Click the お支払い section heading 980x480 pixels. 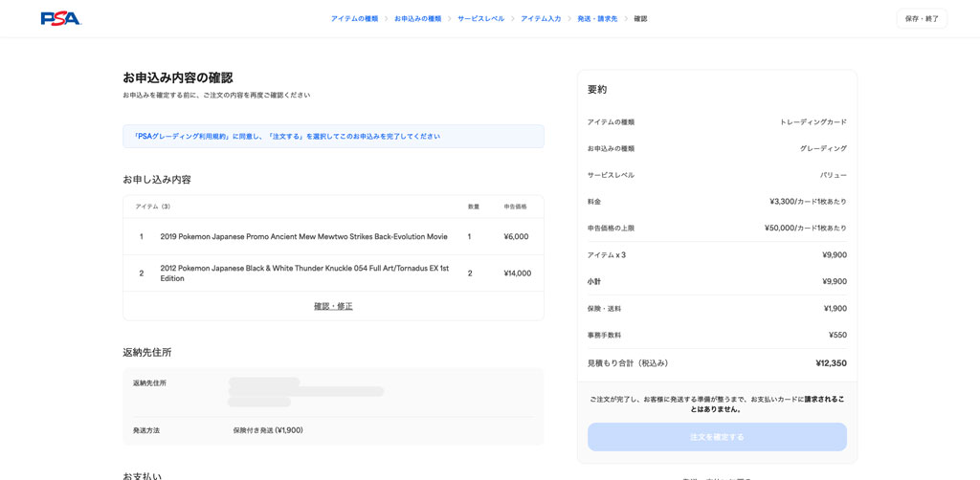(x=142, y=475)
